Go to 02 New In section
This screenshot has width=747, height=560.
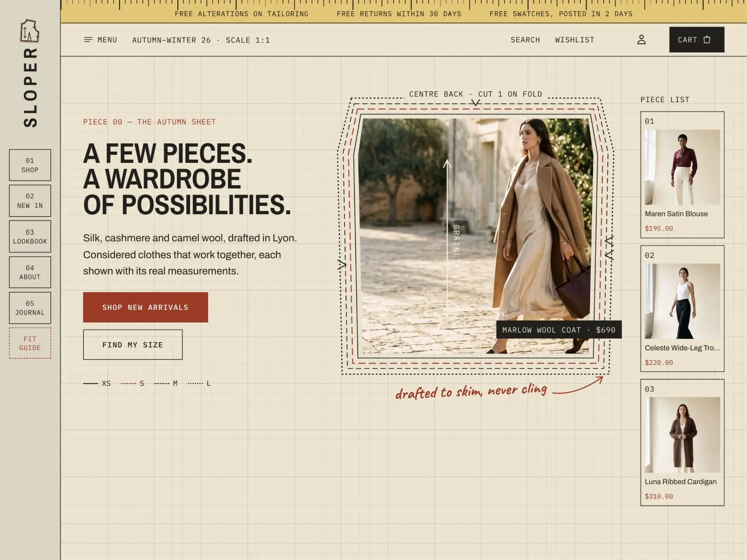[x=30, y=201]
